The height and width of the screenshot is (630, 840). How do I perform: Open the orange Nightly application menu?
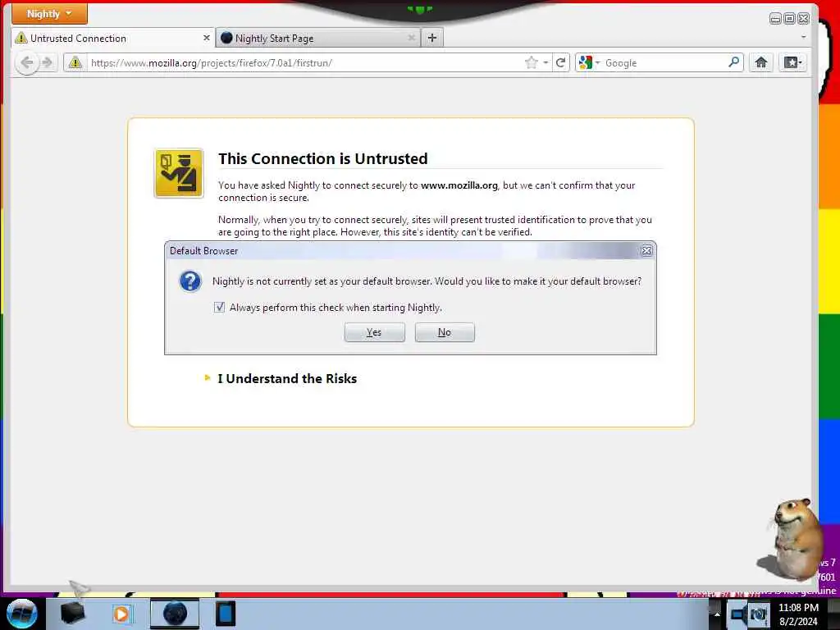[48, 13]
